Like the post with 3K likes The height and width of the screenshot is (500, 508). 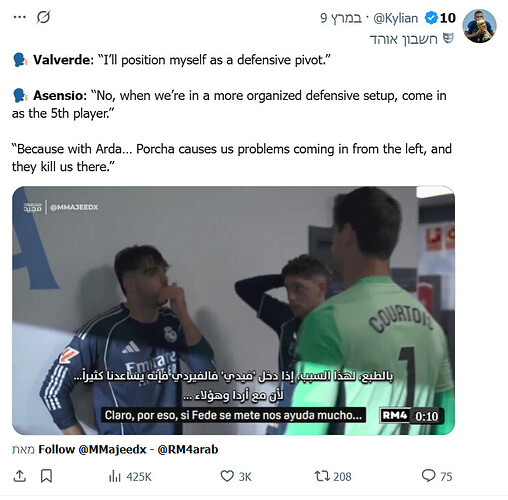tap(236, 476)
